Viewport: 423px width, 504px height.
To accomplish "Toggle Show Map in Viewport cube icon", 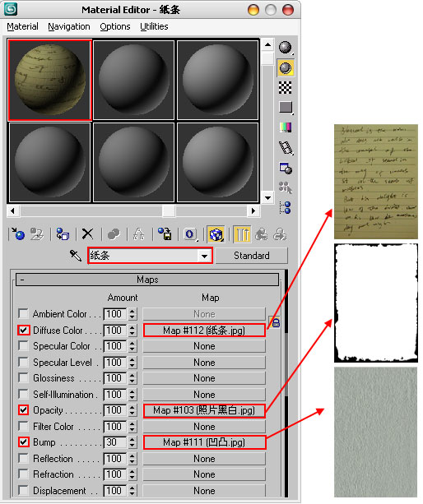I will (x=216, y=234).
